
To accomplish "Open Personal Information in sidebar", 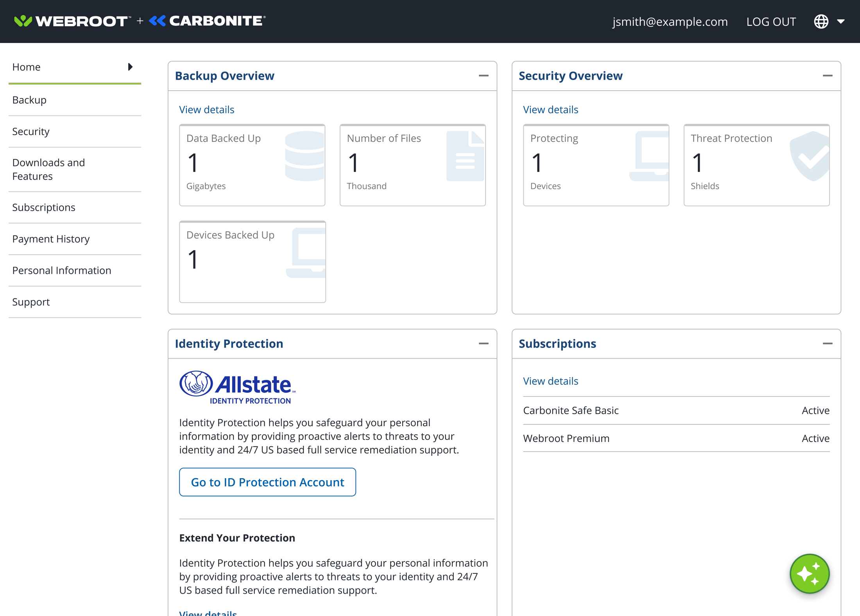I will (75, 270).
